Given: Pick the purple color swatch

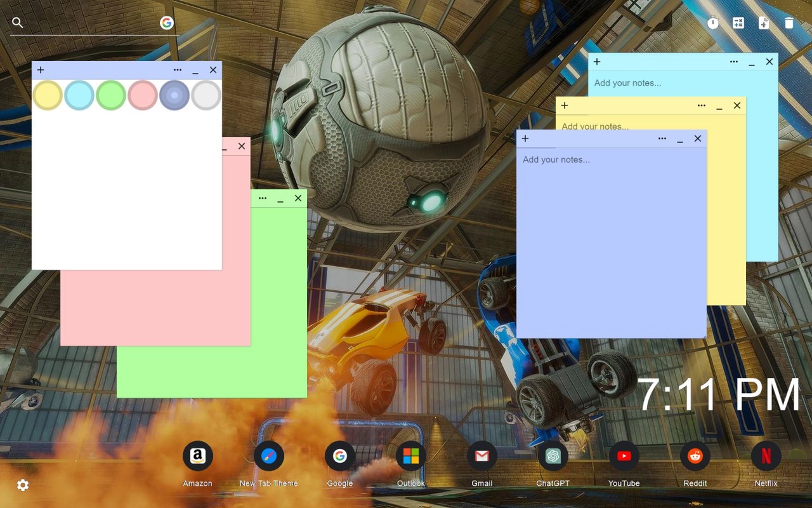Looking at the screenshot, I should coord(174,95).
